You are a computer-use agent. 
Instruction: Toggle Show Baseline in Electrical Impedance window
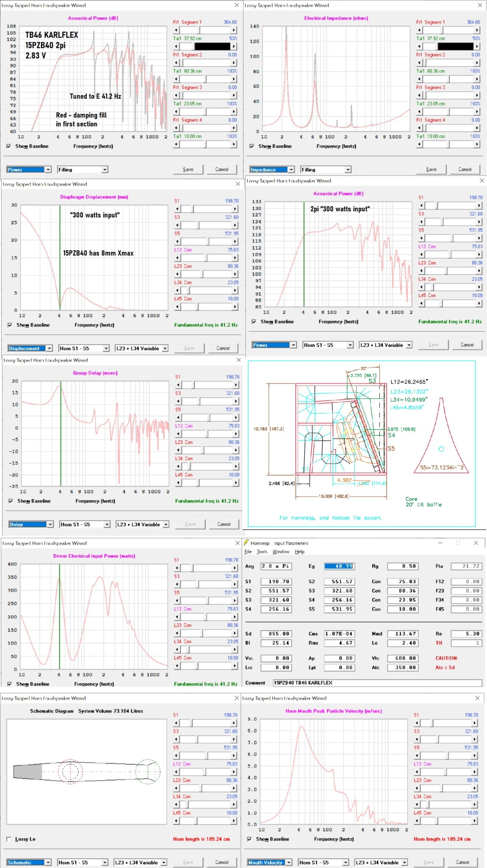click(252, 146)
